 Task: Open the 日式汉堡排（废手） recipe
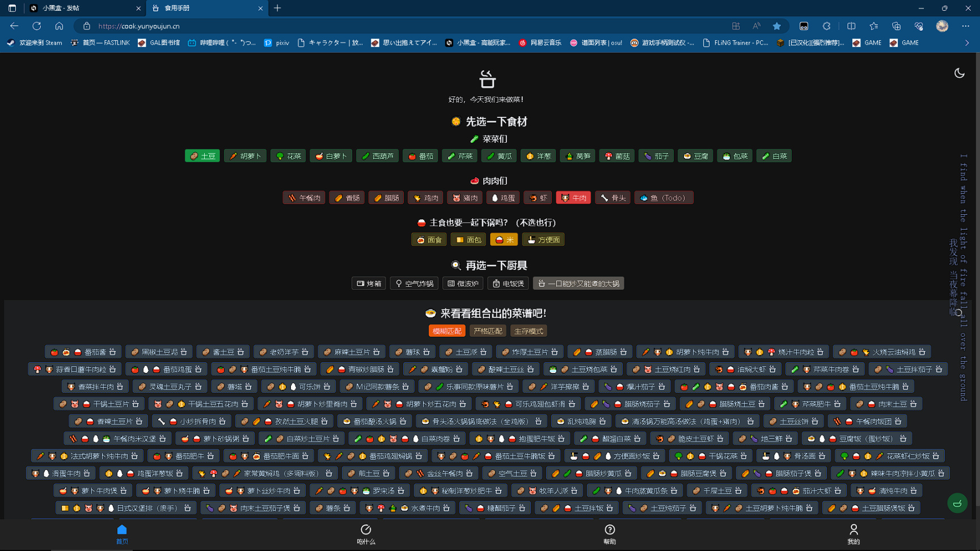[126, 508]
